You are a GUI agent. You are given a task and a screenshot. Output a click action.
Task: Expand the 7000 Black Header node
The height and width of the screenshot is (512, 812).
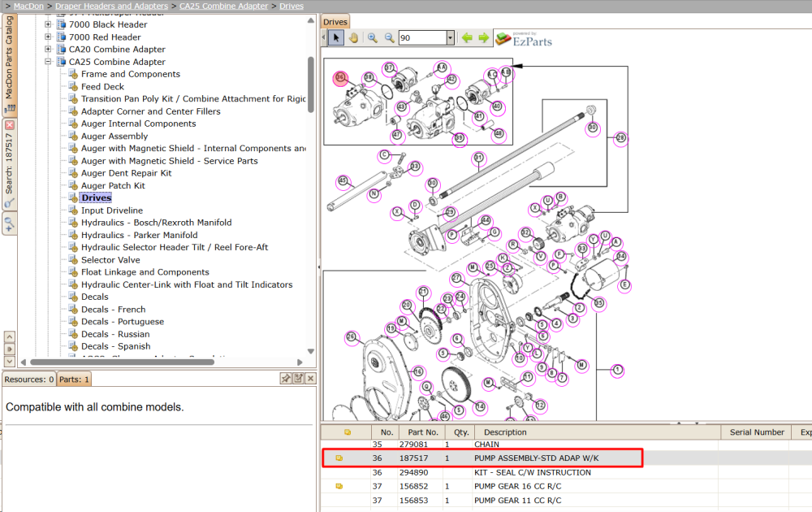48,24
